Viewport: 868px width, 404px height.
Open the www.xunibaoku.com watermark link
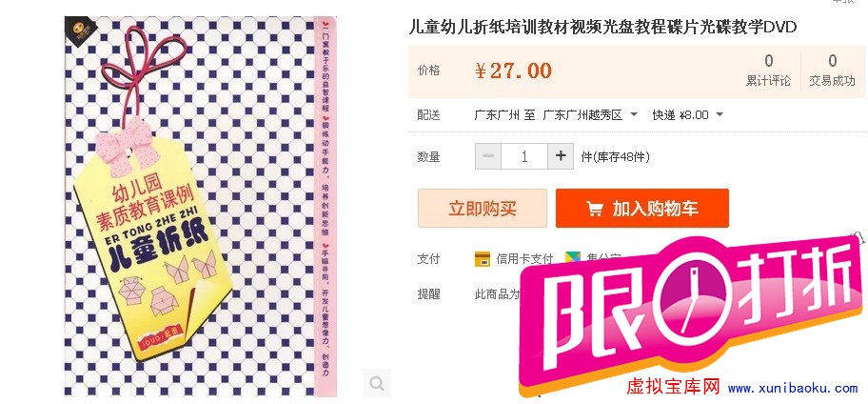(793, 389)
